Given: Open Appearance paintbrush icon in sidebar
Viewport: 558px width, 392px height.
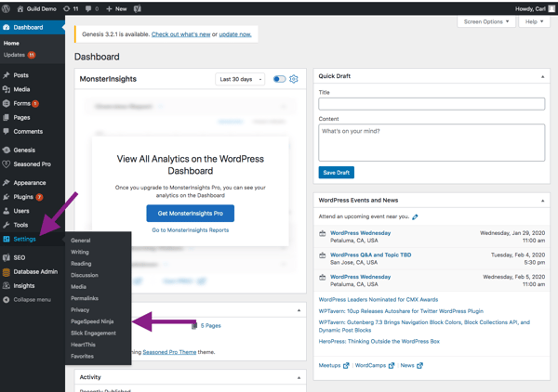Looking at the screenshot, I should coord(7,183).
